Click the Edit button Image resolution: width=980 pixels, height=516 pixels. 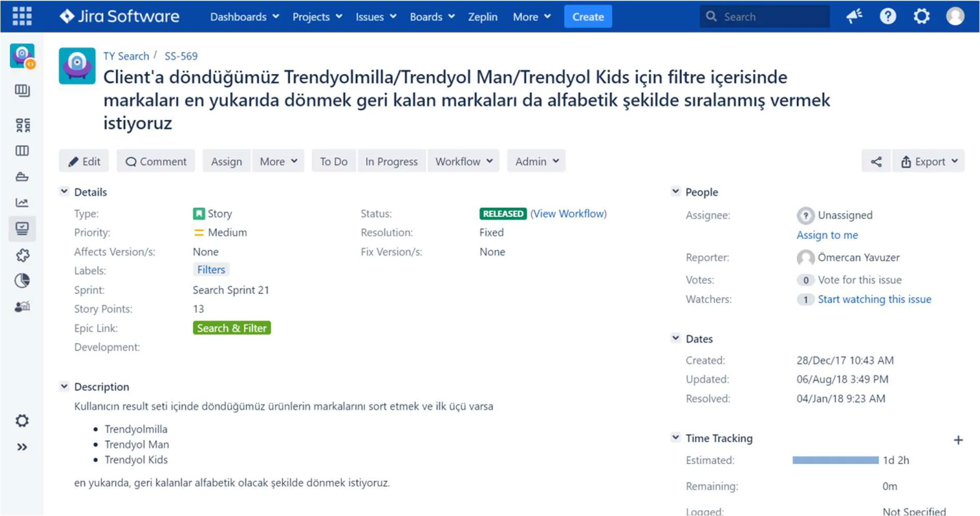click(x=84, y=162)
